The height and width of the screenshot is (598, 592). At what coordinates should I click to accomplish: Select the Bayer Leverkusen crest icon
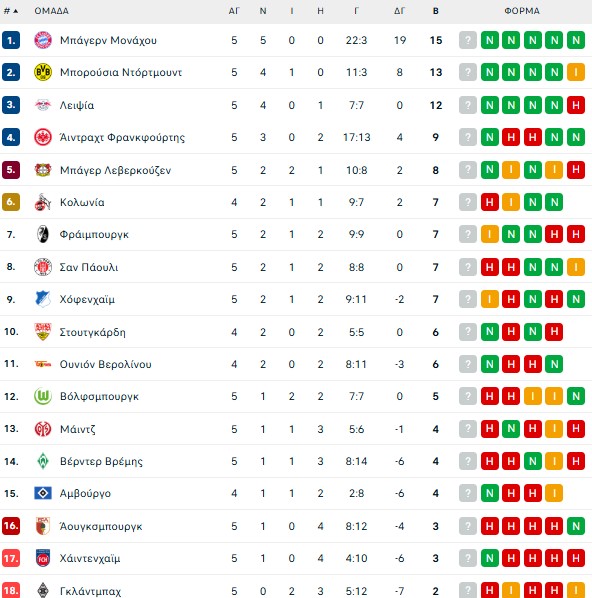click(x=43, y=170)
